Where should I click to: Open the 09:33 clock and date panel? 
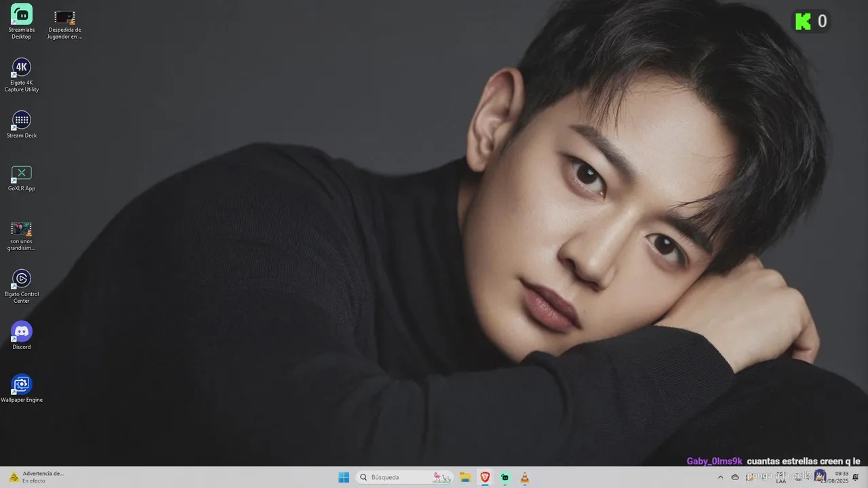pos(835,477)
